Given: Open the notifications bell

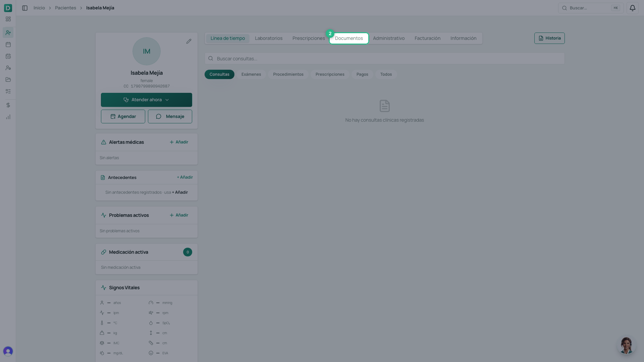Looking at the screenshot, I should [x=632, y=8].
